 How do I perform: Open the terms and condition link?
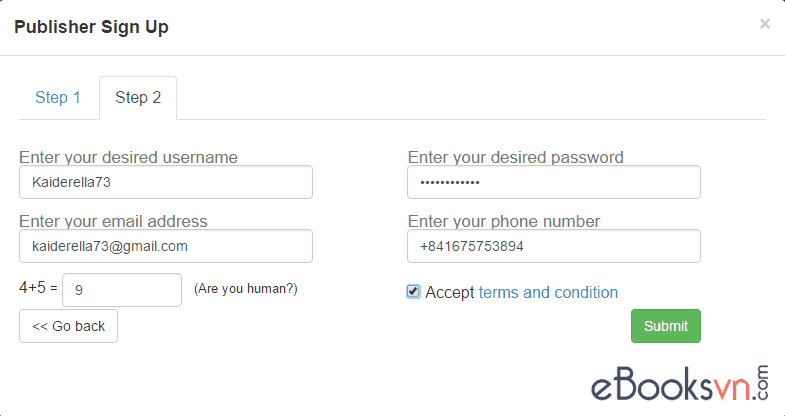[548, 293]
